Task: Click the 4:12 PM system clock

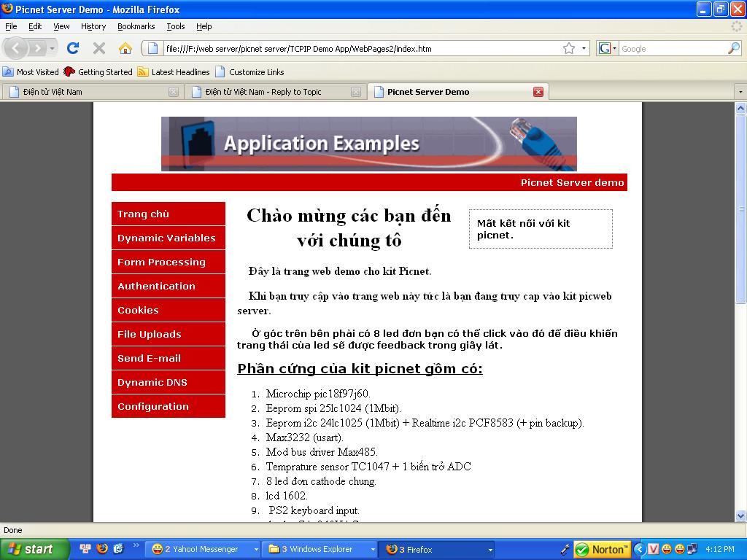Action: pyautogui.click(x=720, y=550)
